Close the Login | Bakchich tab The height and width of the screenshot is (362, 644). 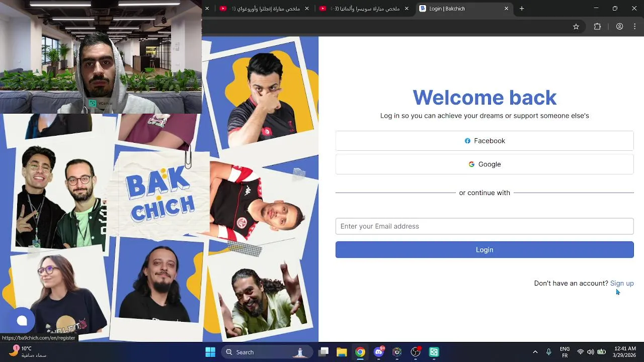tap(506, 9)
